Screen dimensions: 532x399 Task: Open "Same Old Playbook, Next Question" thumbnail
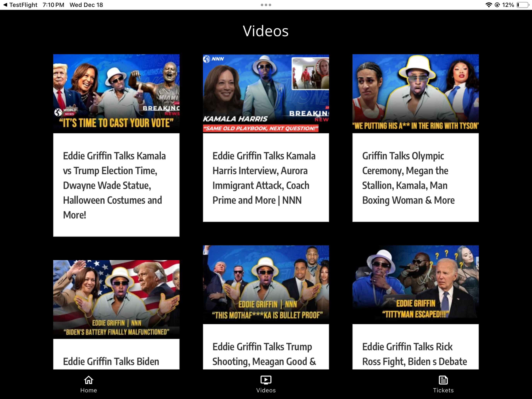[x=266, y=94]
